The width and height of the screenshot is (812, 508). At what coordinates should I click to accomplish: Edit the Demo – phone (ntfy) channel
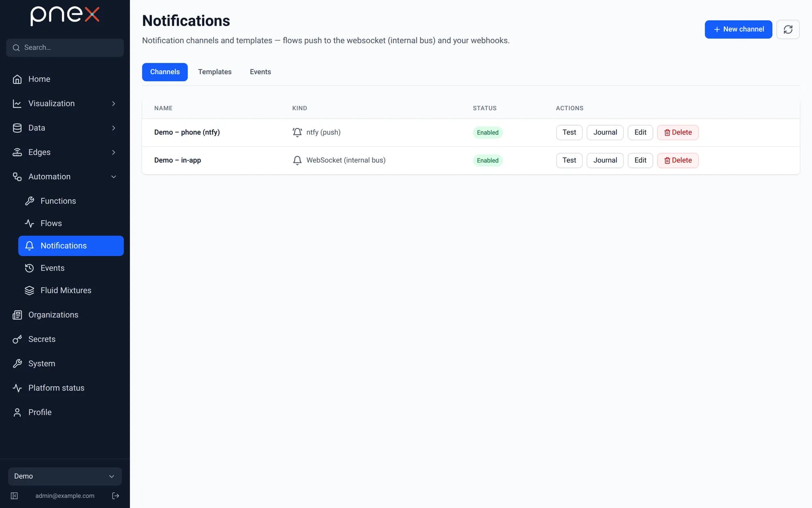640,132
